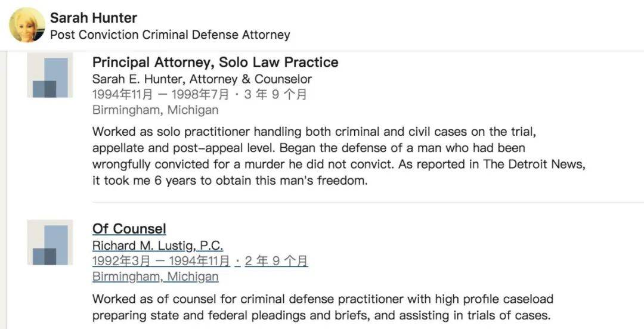
Task: Click the Richard M. Lustig company logo
Action: 50,242
